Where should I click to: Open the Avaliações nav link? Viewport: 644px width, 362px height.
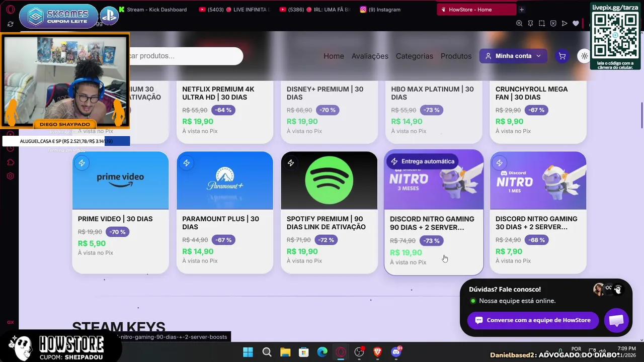[370, 56]
